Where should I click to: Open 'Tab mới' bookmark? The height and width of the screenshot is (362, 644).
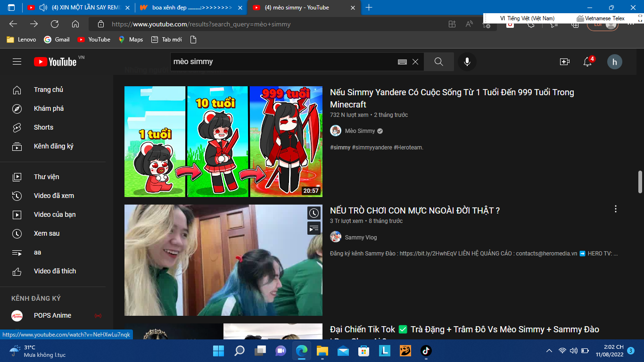(166, 40)
